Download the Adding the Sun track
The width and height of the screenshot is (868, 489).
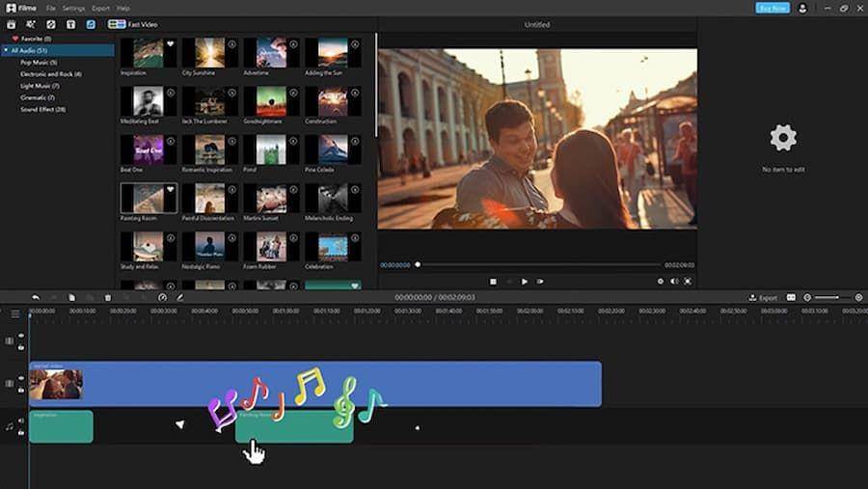[x=355, y=44]
